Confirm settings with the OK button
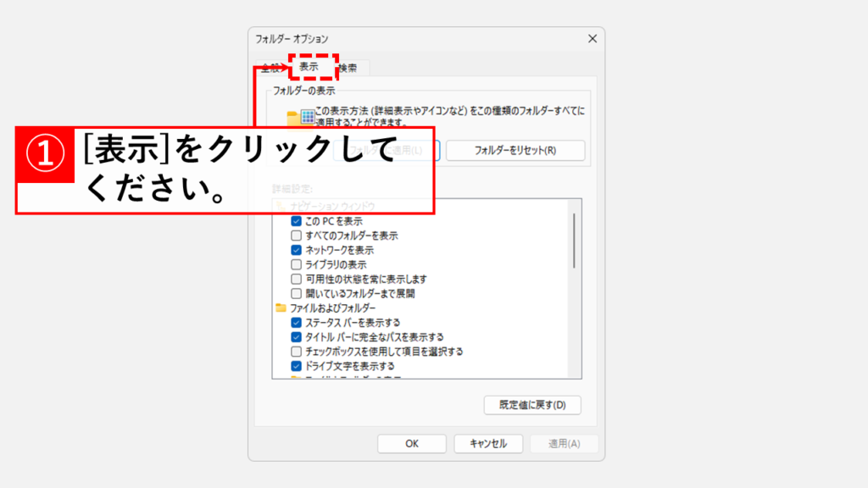Screen dimensions: 868x488 click(x=412, y=443)
